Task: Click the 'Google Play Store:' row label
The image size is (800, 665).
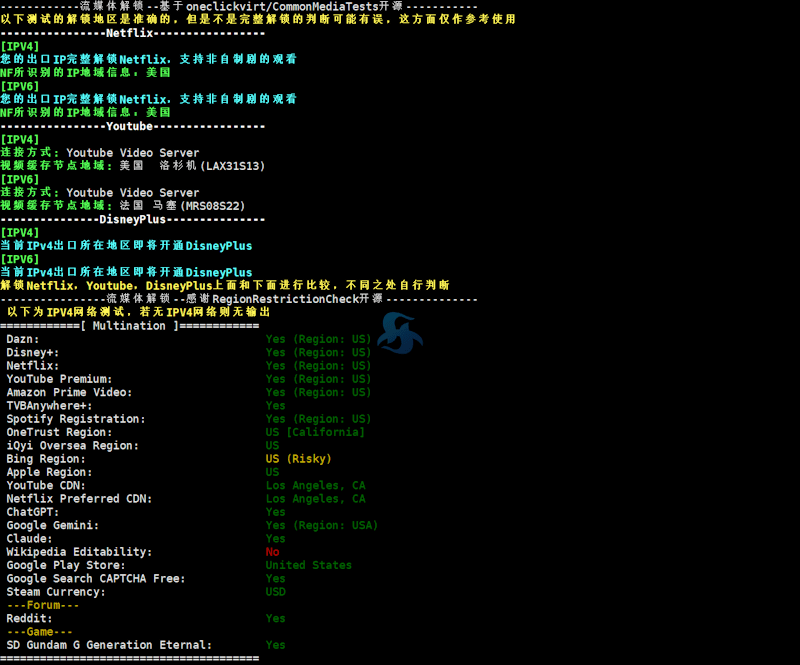Action: click(x=66, y=565)
